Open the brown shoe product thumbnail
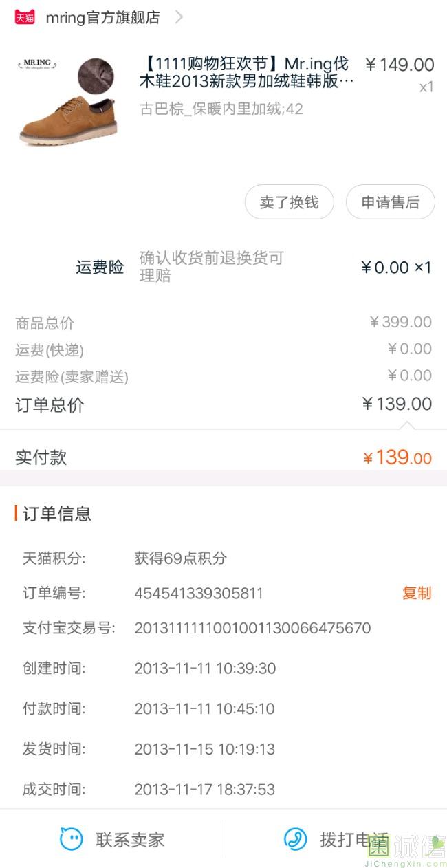Screen dimensions: 447x868 [x=67, y=100]
